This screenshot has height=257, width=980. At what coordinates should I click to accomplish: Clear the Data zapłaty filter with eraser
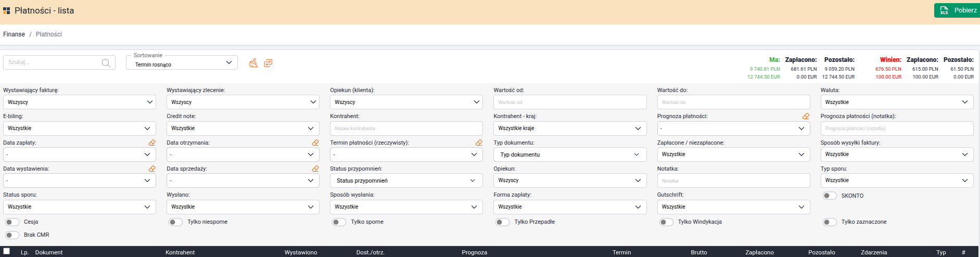point(152,143)
